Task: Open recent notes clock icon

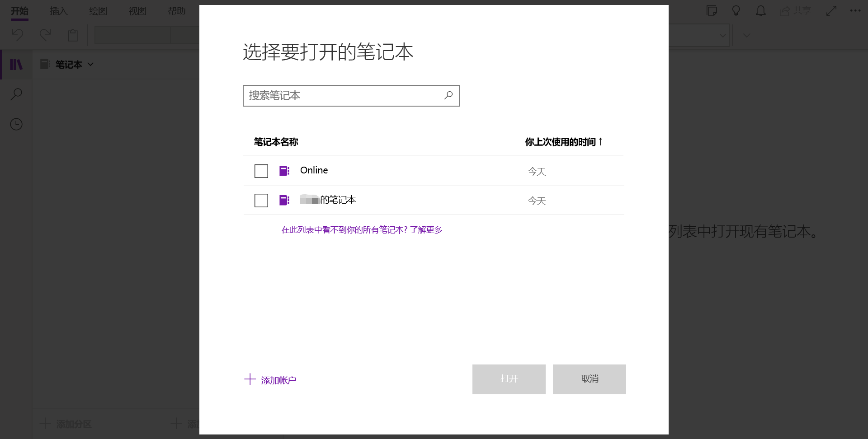Action: pos(16,124)
